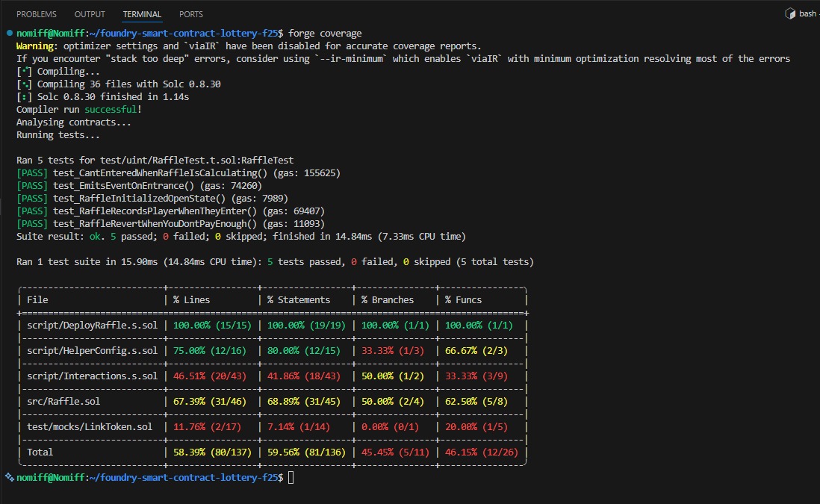Open the PORTS tab

point(191,14)
